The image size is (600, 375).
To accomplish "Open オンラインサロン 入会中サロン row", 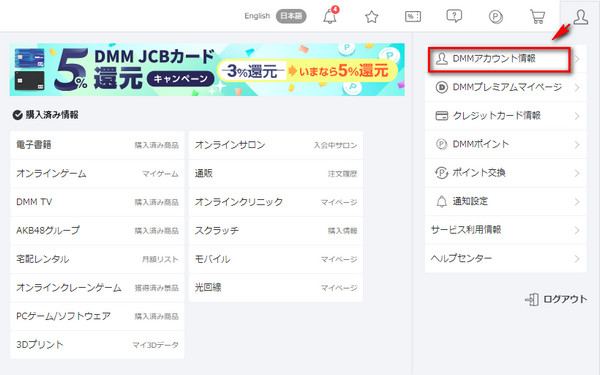I will (x=276, y=145).
